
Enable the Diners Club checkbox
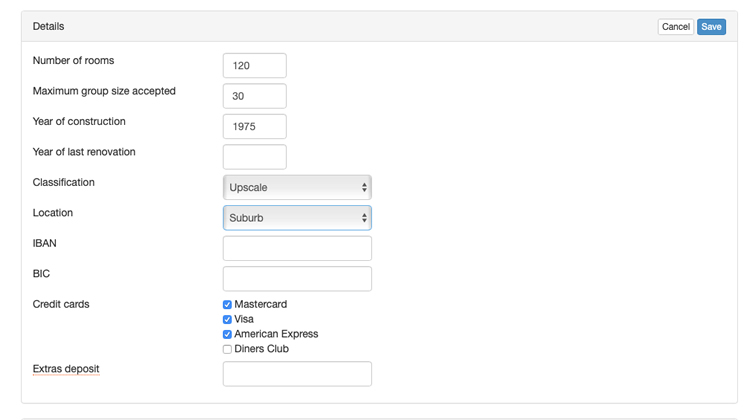click(x=227, y=349)
